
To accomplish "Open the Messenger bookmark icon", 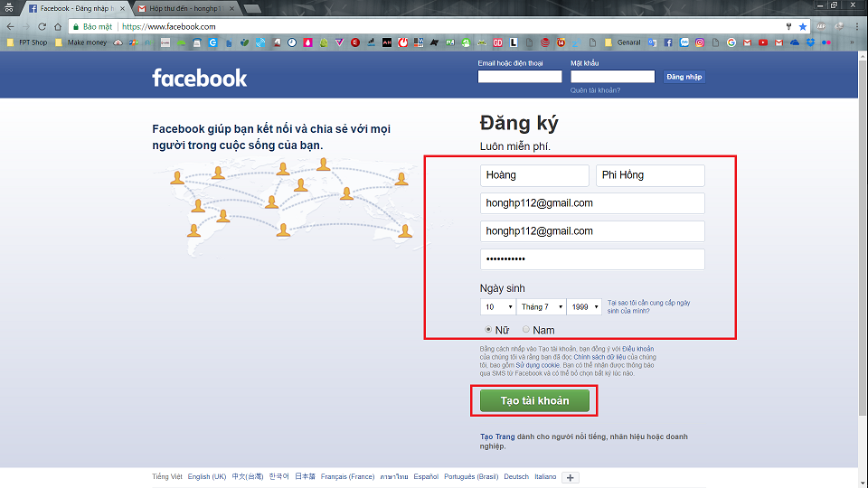I will [x=684, y=42].
